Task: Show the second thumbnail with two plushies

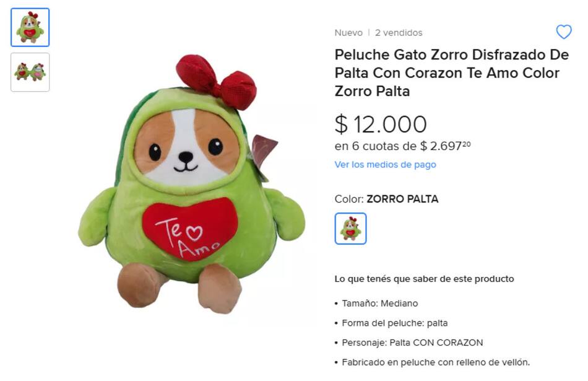Action: pos(30,72)
